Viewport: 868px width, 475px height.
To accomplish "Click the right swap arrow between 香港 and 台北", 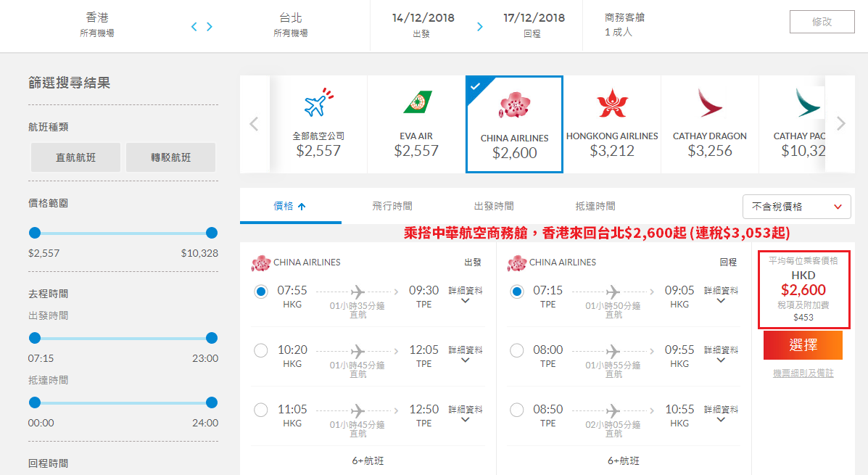I will tap(210, 27).
